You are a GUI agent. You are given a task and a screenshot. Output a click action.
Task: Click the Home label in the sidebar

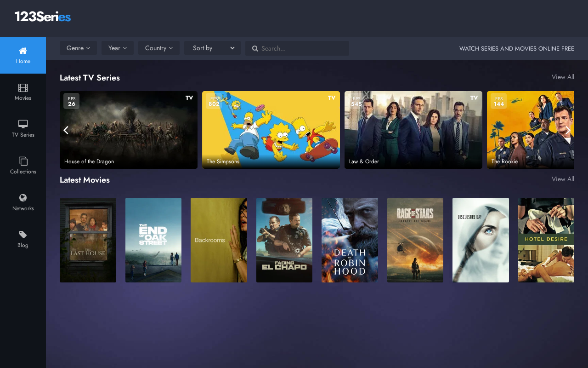pos(23,61)
